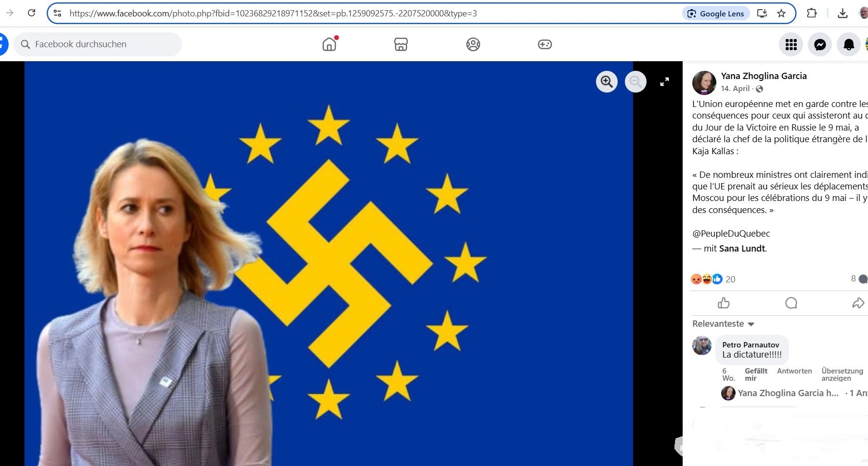Screen dimensions: 868x466
Task: Zoom out of the photo
Action: click(635, 82)
